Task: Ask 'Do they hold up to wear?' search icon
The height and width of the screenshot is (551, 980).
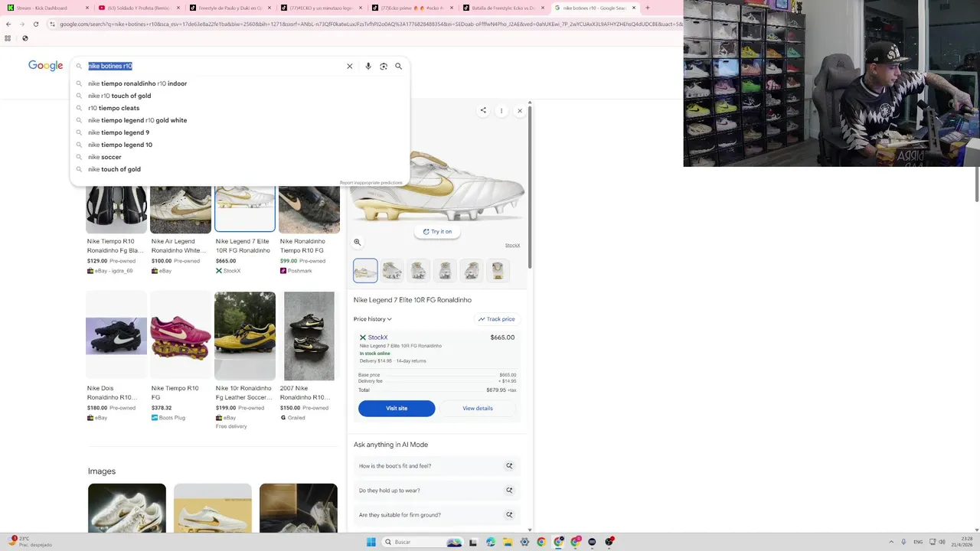Action: [509, 490]
